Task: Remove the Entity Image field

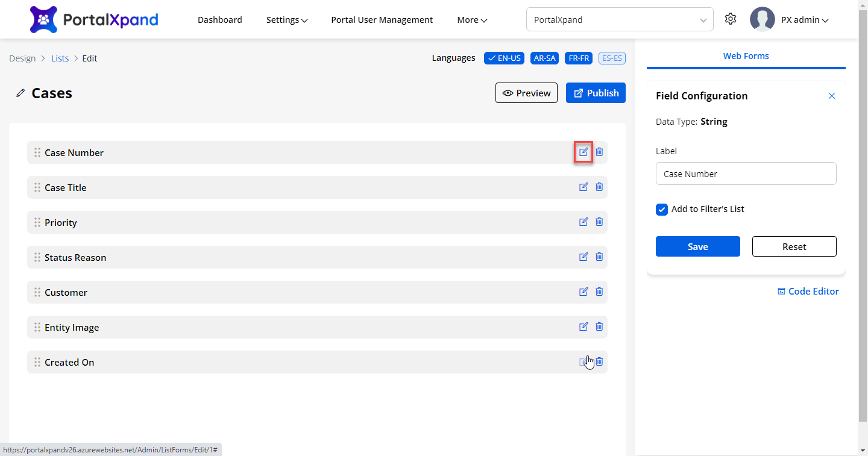Action: tap(599, 326)
